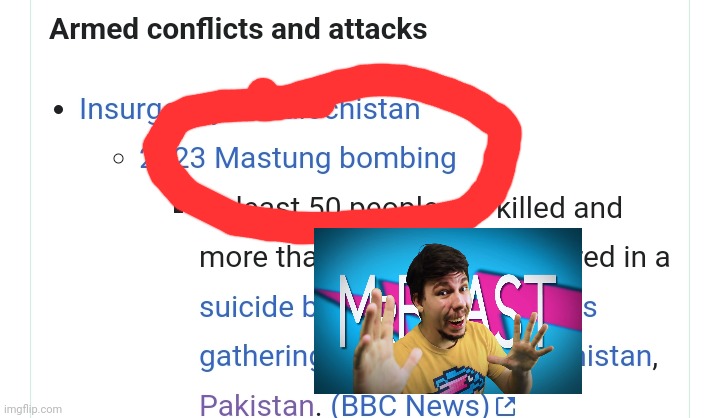Click the 'istan' link fragment right of the thumbnail
The height and width of the screenshot is (418, 720).
[617, 356]
